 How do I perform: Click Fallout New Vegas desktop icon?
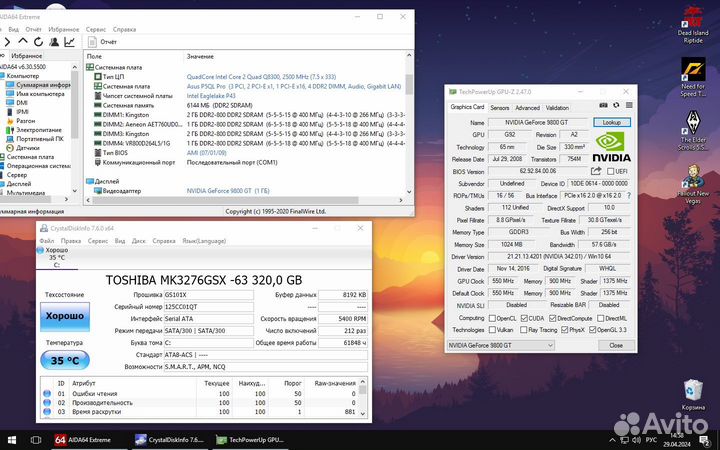pos(693,184)
